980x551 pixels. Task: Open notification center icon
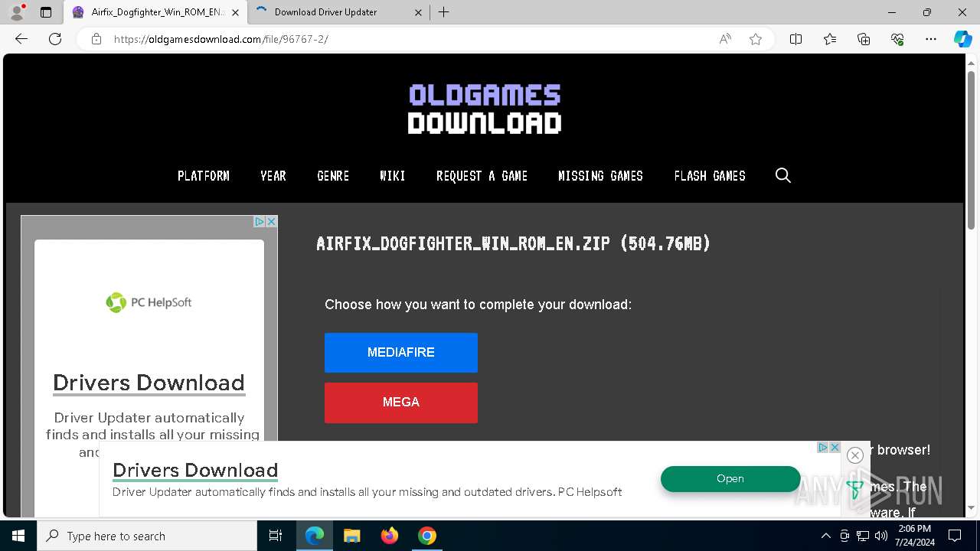click(955, 536)
